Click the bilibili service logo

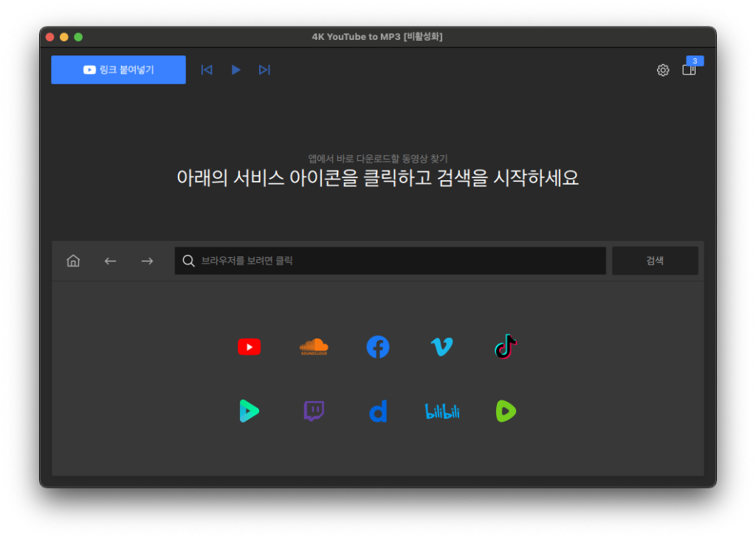coord(442,411)
